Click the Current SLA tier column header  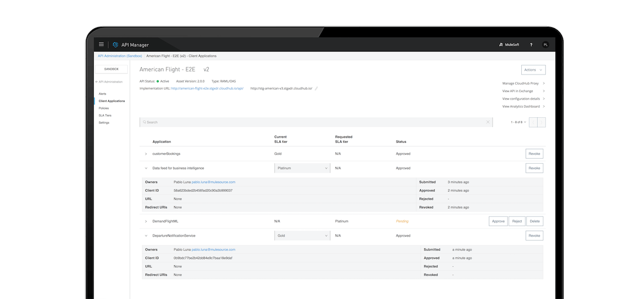281,139
